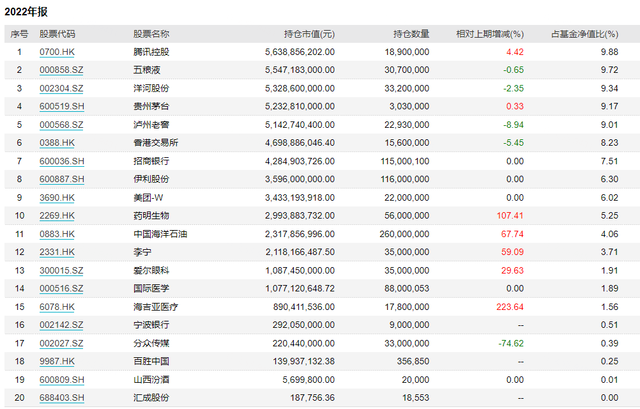Open stock code link 3690.HK
This screenshot has width=640, height=409.
[57, 198]
